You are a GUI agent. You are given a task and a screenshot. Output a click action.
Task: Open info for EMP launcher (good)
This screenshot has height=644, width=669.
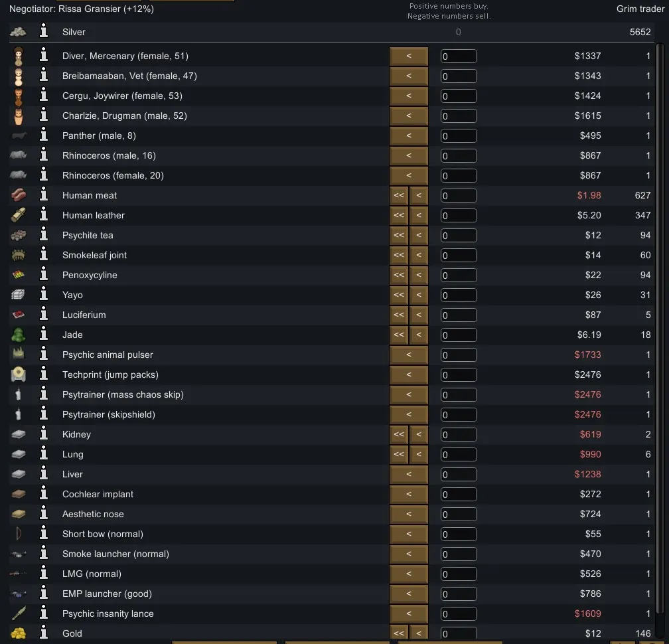point(44,594)
